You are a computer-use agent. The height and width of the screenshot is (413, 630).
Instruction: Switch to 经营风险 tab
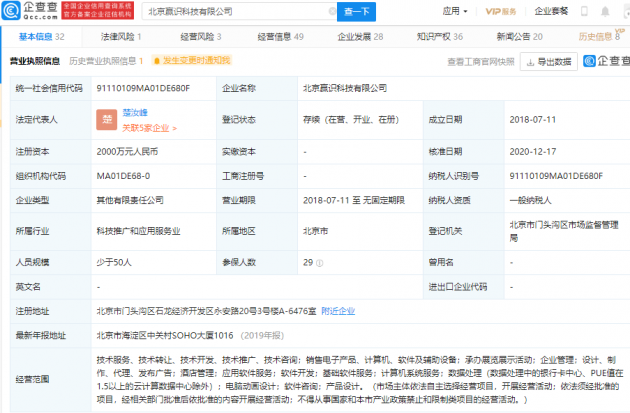[x=201, y=37]
